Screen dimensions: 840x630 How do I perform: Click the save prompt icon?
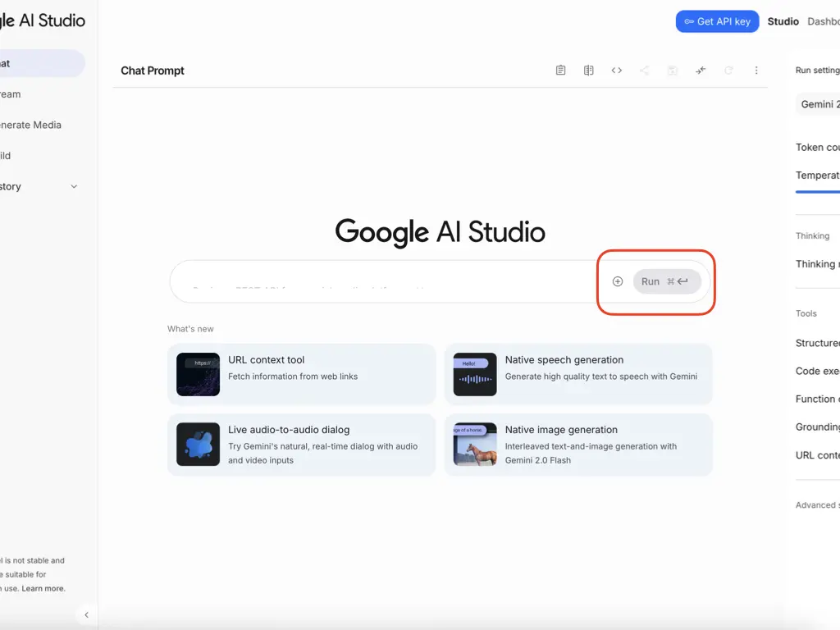click(x=673, y=71)
